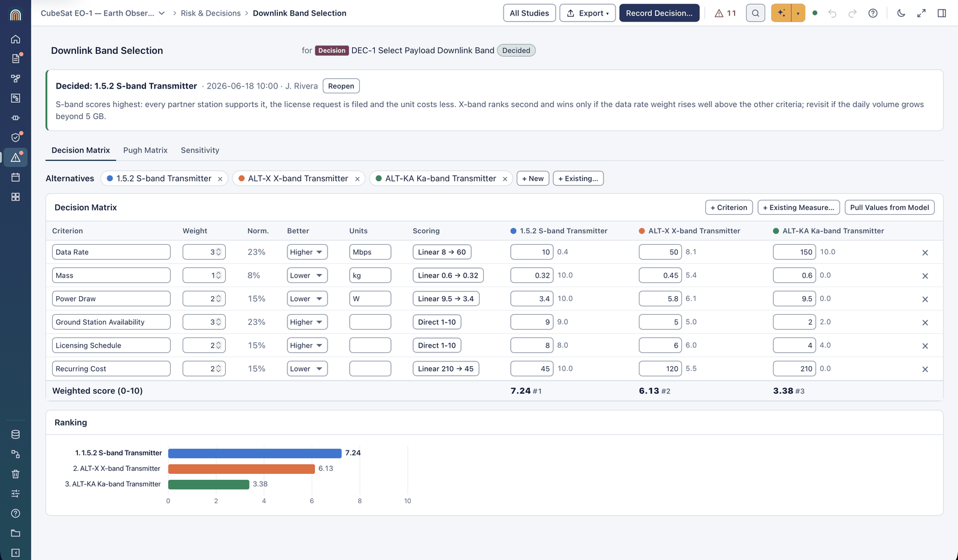Select the Decision Matrix tab
This screenshot has width=958, height=560.
81,150
